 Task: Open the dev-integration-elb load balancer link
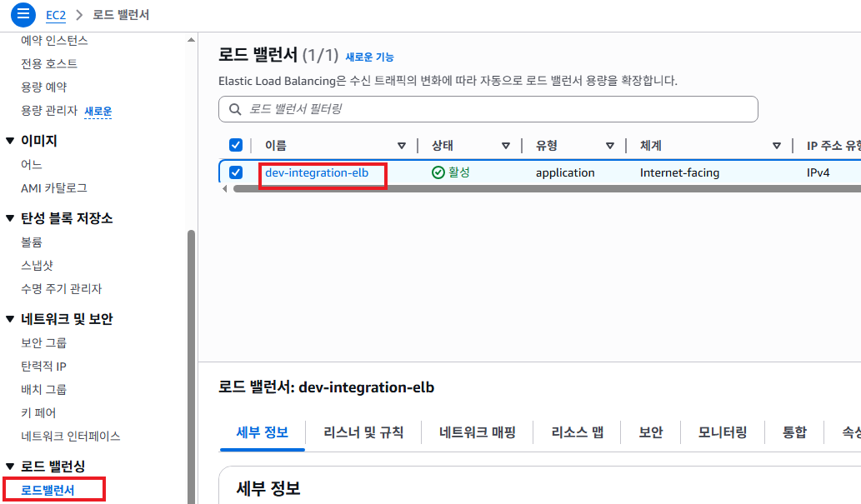(317, 172)
